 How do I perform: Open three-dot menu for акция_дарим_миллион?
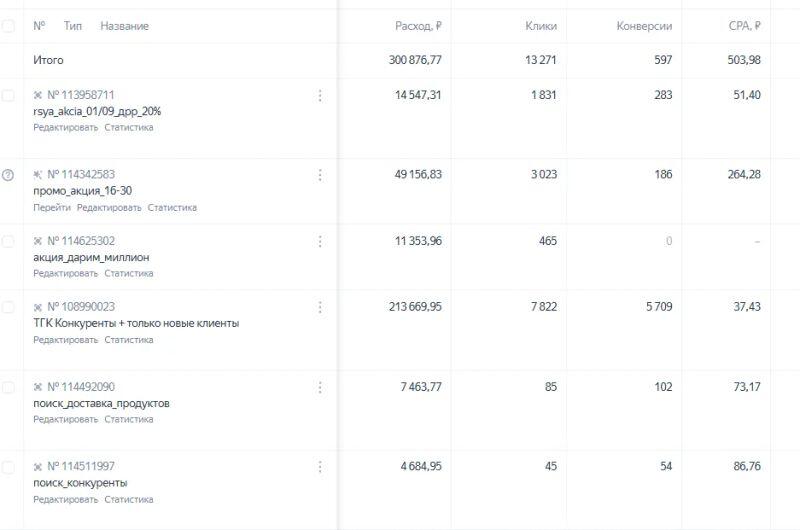tap(320, 241)
